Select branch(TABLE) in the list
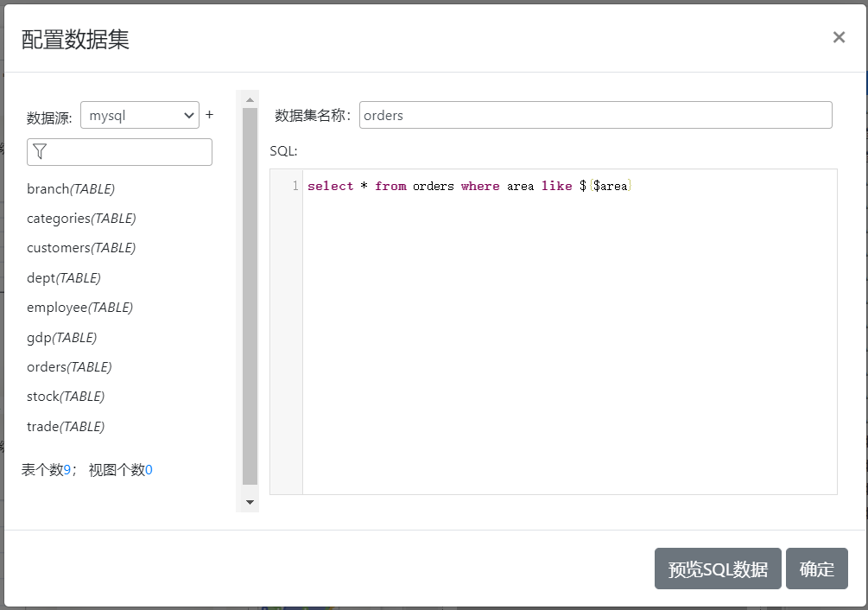The image size is (868, 610). click(71, 189)
